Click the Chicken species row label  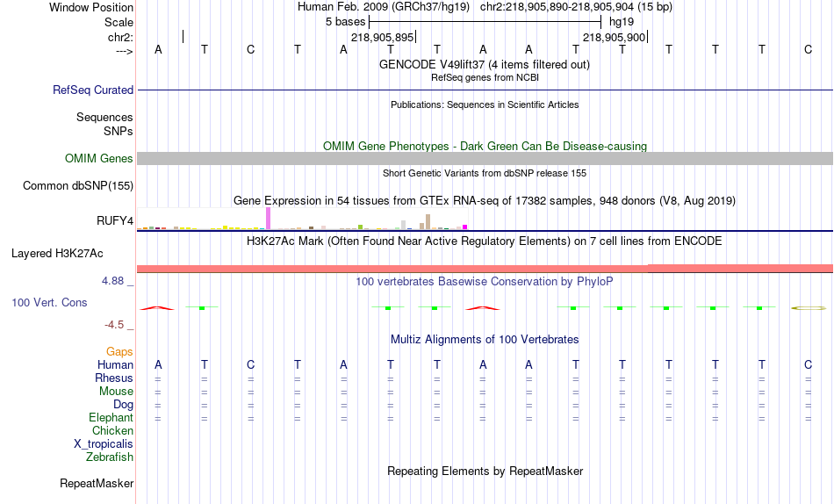(112, 430)
